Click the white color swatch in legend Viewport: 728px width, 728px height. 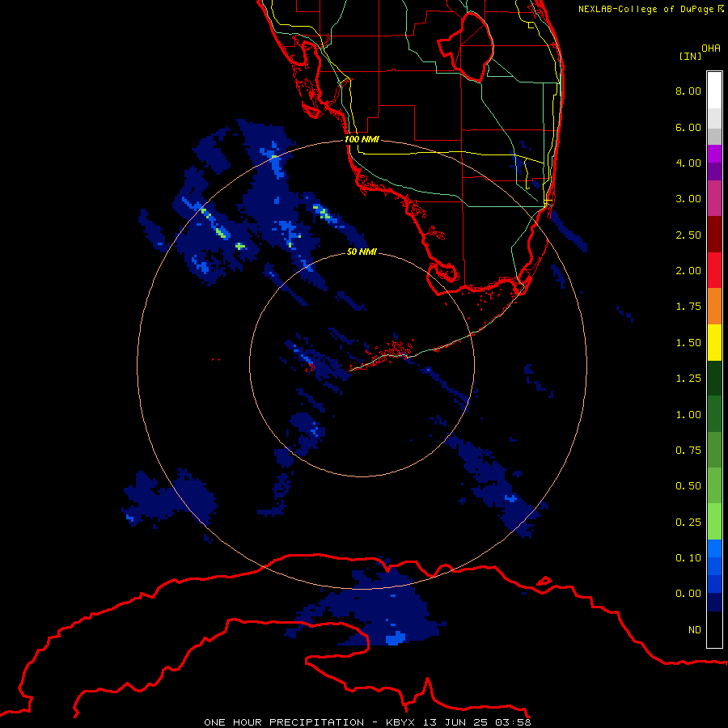click(x=714, y=91)
